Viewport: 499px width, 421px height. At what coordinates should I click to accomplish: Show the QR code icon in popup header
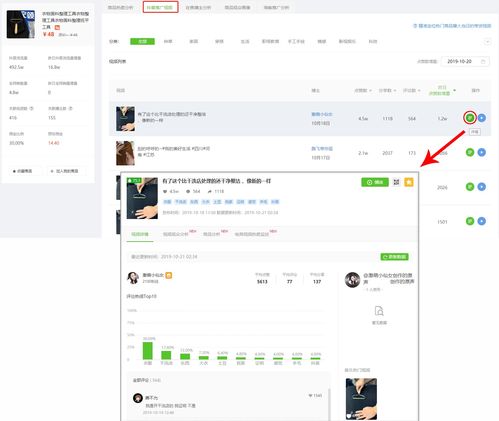coord(396,182)
